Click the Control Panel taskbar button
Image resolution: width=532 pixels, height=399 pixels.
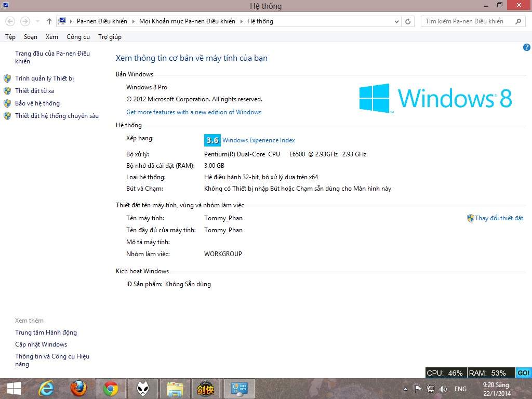click(x=240, y=389)
